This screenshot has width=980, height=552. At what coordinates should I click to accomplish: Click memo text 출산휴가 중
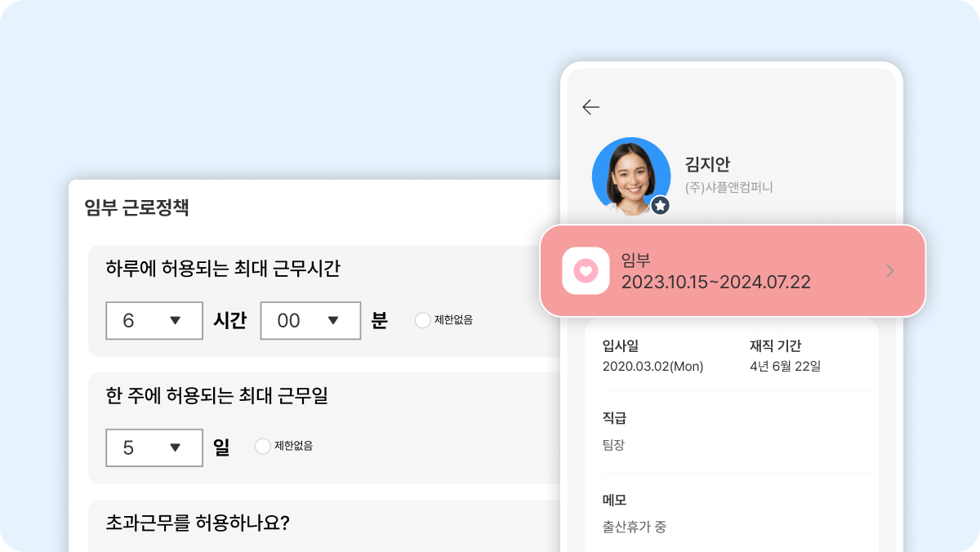point(635,527)
